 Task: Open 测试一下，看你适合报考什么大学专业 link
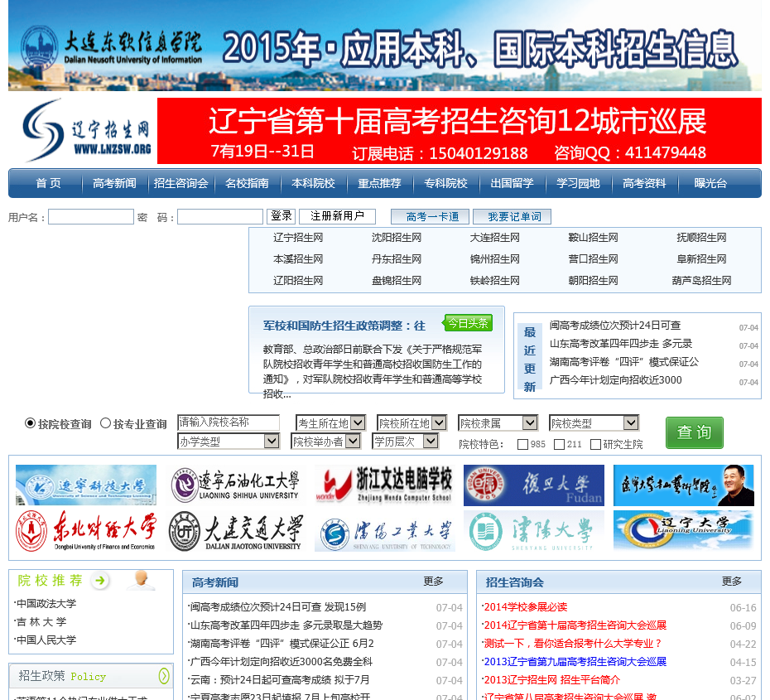click(x=573, y=644)
